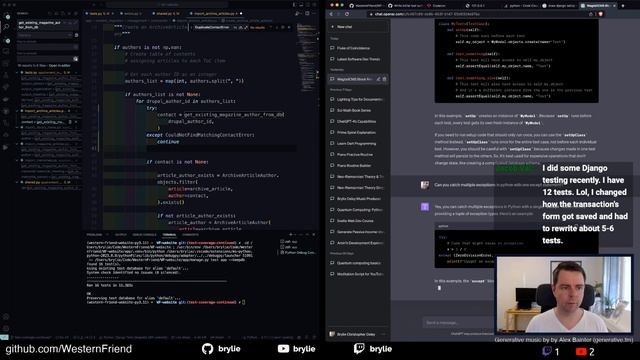Open 'Learn Dart Programming' chat
640x360 pixels.
click(x=358, y=143)
